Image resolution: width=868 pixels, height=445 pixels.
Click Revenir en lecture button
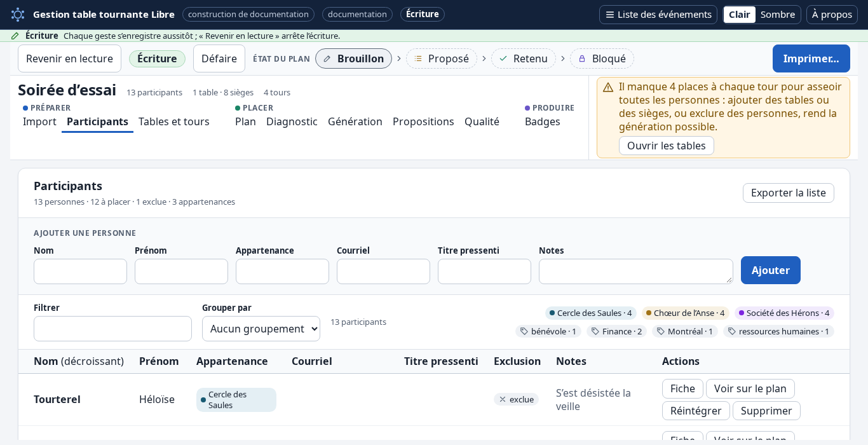click(x=69, y=58)
